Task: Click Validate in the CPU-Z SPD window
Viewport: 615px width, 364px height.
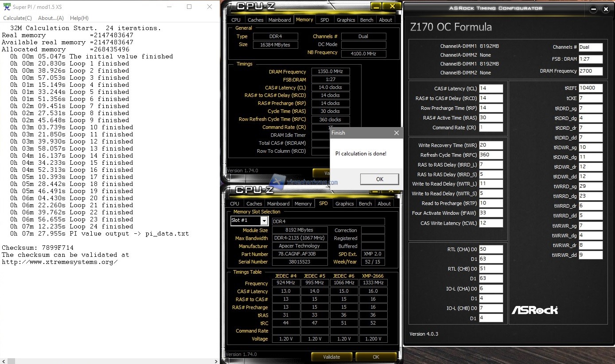Action: pos(331,357)
